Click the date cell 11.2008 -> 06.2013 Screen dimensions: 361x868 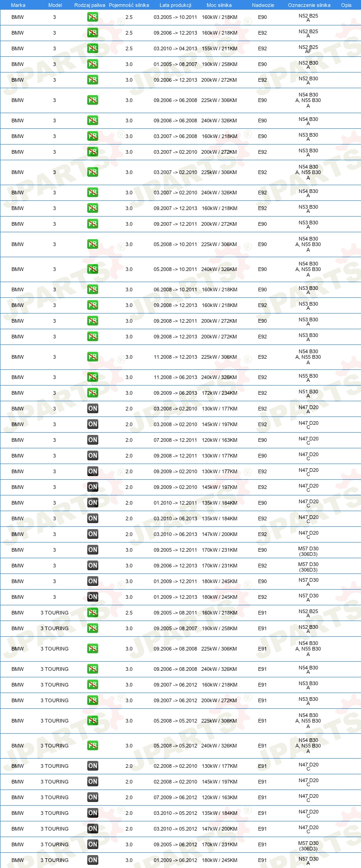175,377
